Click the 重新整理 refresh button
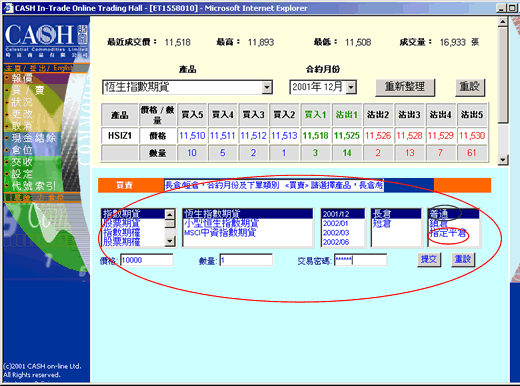The image size is (520, 386). 405,87
